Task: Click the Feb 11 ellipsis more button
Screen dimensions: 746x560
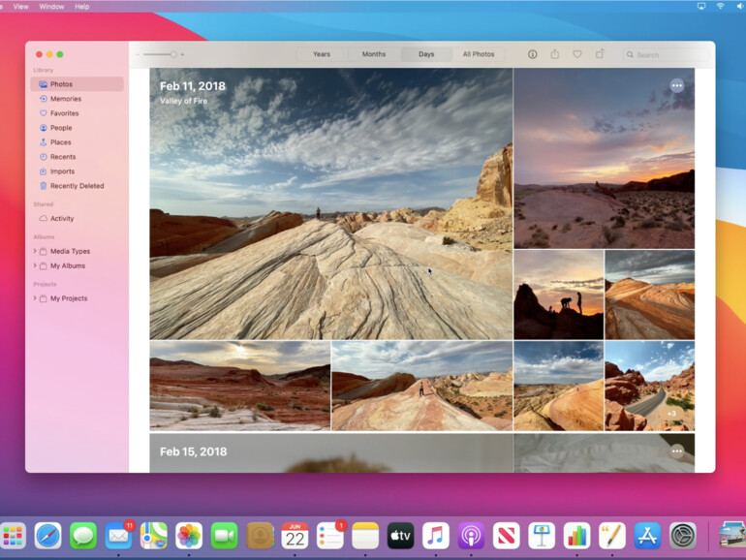Action: (676, 85)
